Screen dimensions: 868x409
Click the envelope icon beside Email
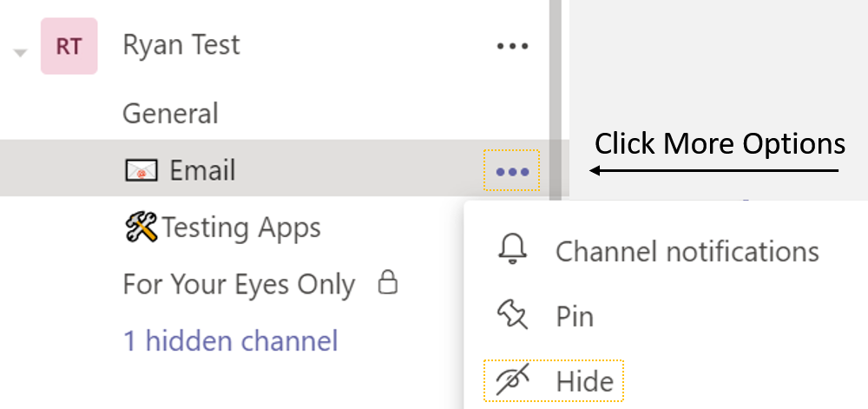coord(141,170)
